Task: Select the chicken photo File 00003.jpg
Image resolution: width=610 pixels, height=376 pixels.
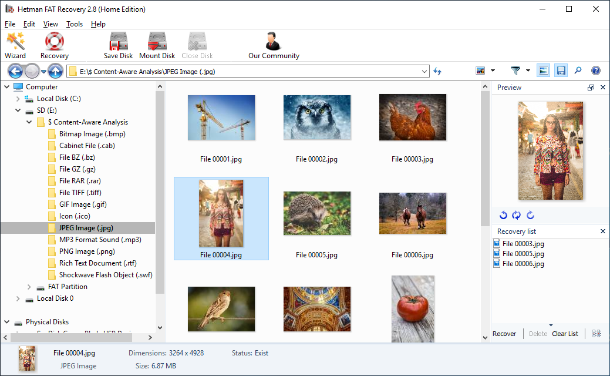Action: click(x=412, y=117)
